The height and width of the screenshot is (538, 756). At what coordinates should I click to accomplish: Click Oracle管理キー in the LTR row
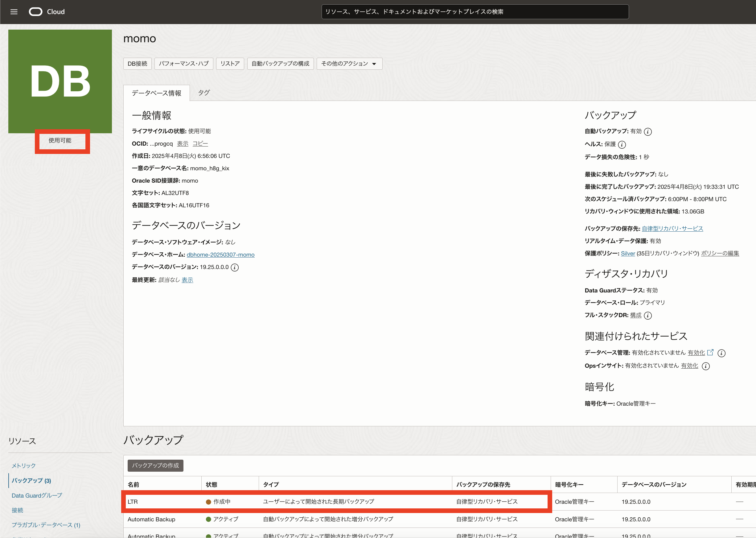pos(574,502)
